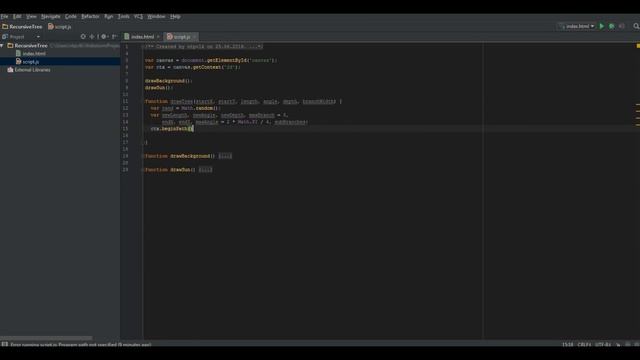
Task: Click the drawSun() call on line 9
Action: (159, 88)
